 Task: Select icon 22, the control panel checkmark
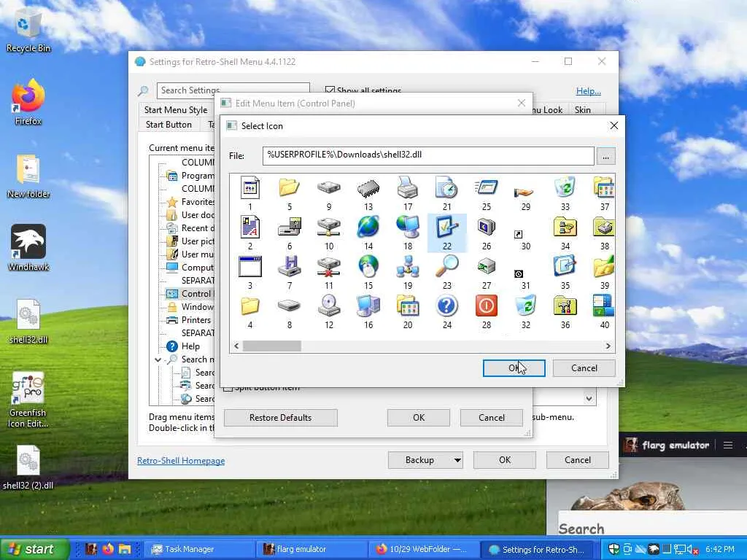(x=447, y=227)
